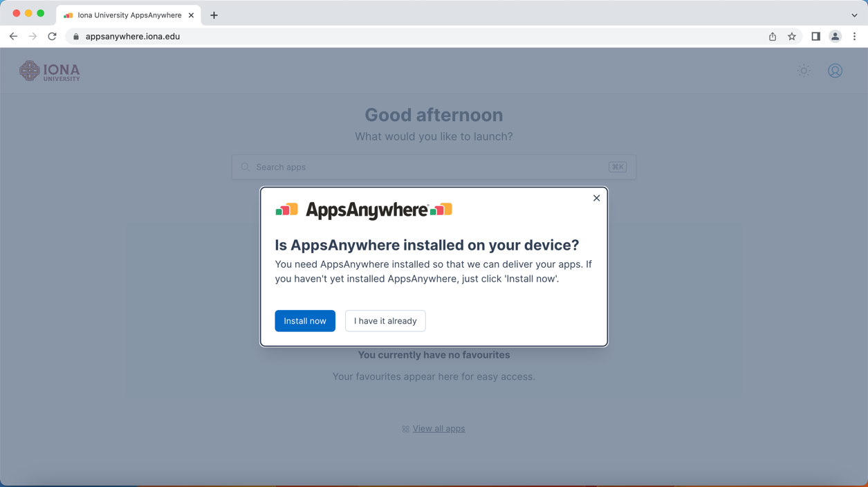This screenshot has width=868, height=487.
Task: Close the Iona University AppsAnywhere tab
Action: coord(191,15)
